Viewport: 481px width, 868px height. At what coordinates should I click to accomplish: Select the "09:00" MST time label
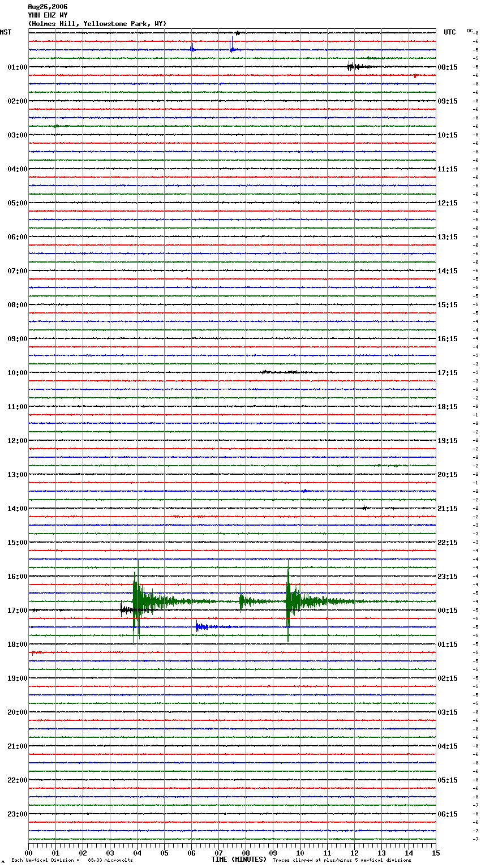tap(18, 339)
